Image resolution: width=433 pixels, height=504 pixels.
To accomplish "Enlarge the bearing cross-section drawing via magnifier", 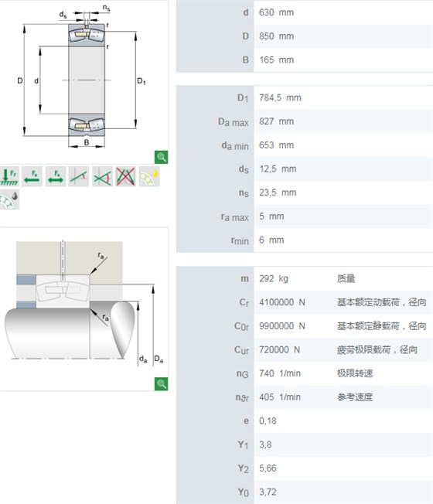I will pos(161,157).
